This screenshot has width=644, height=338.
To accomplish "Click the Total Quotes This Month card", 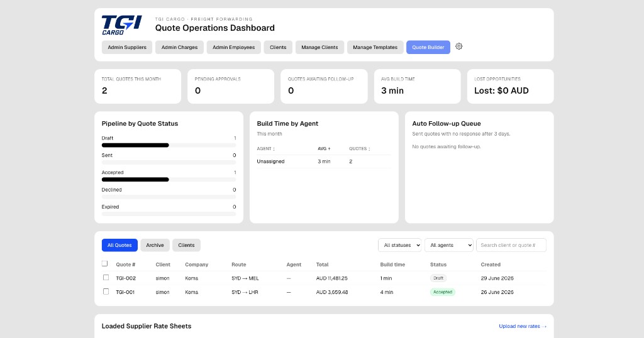I will [x=138, y=86].
